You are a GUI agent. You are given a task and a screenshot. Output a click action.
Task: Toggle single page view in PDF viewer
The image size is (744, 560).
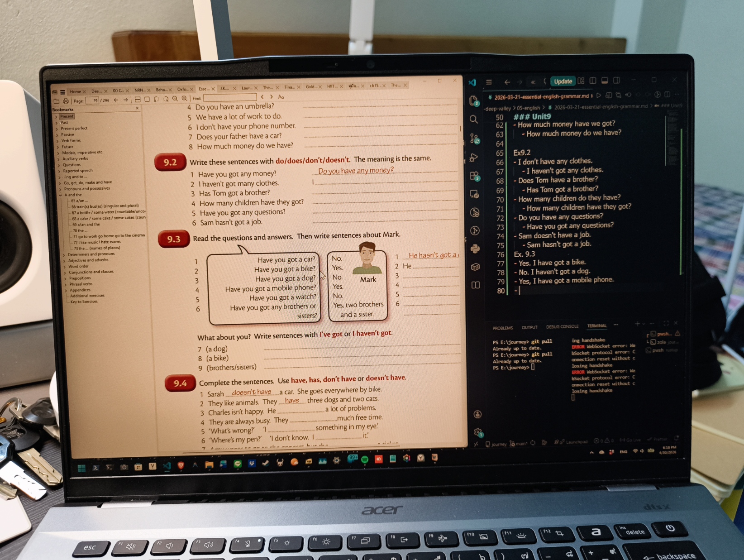pyautogui.click(x=147, y=99)
